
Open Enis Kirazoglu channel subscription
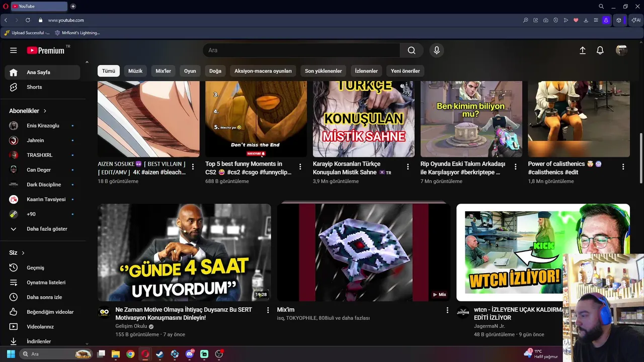pyautogui.click(x=42, y=126)
